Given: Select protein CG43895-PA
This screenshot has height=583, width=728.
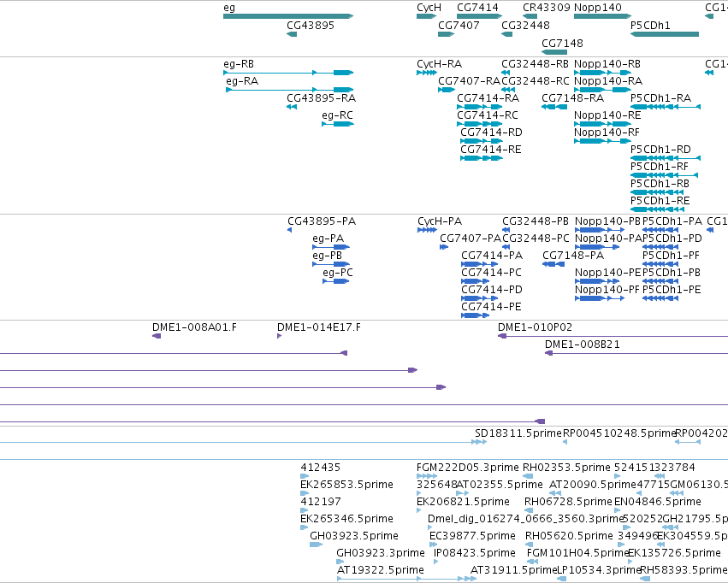Looking at the screenshot, I should tap(322, 221).
